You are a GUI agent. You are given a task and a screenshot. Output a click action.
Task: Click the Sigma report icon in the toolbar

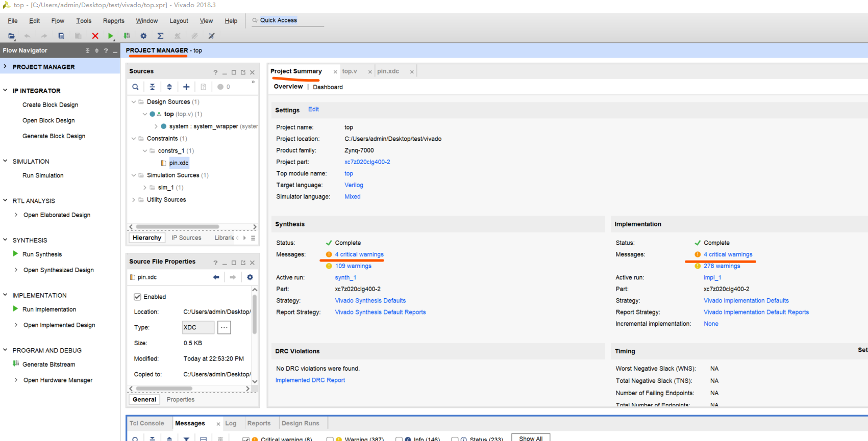coord(160,36)
